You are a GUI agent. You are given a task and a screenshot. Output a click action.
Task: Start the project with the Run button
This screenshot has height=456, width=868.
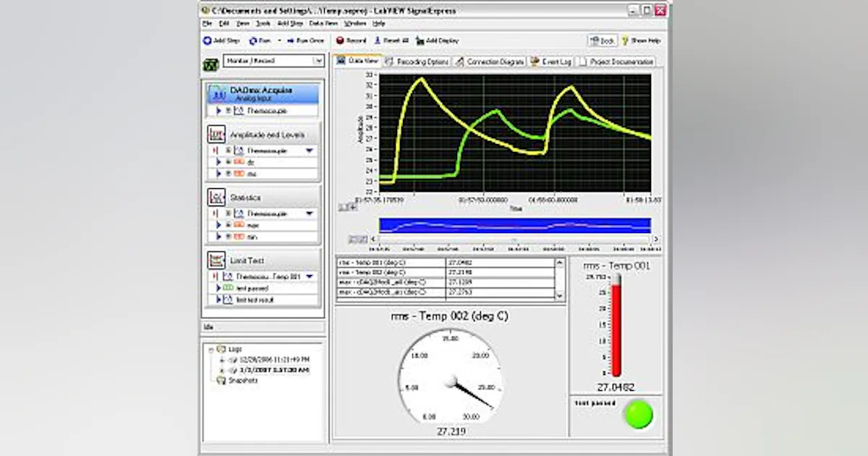[x=259, y=41]
